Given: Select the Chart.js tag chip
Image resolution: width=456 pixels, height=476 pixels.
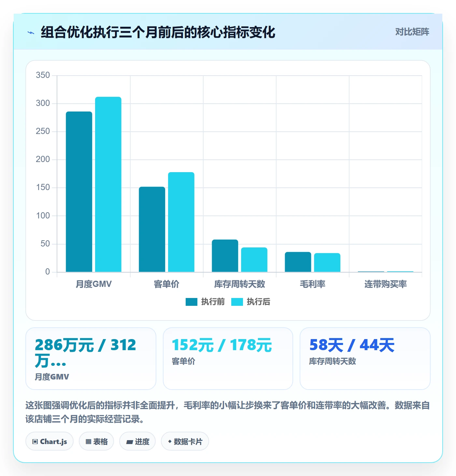Looking at the screenshot, I should point(50,441).
